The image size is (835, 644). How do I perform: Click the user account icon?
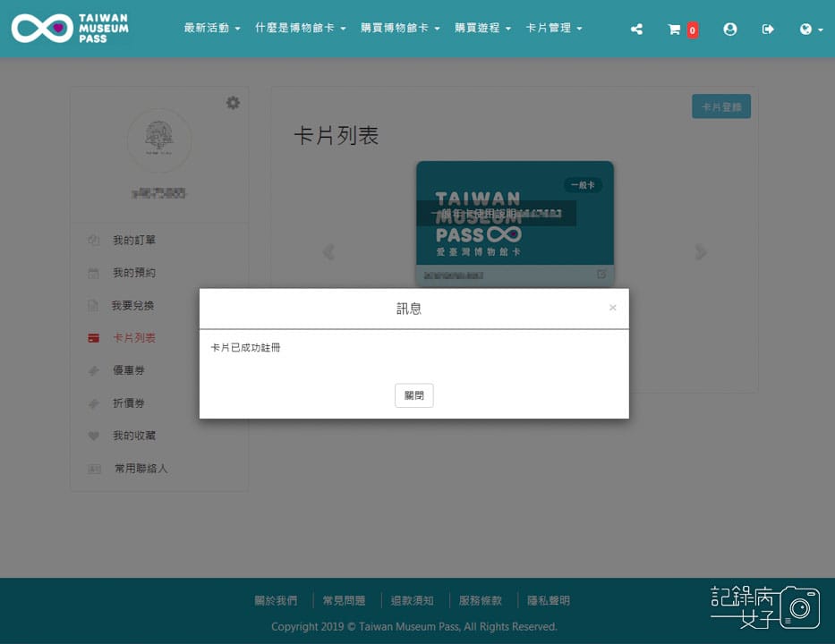[x=730, y=29]
